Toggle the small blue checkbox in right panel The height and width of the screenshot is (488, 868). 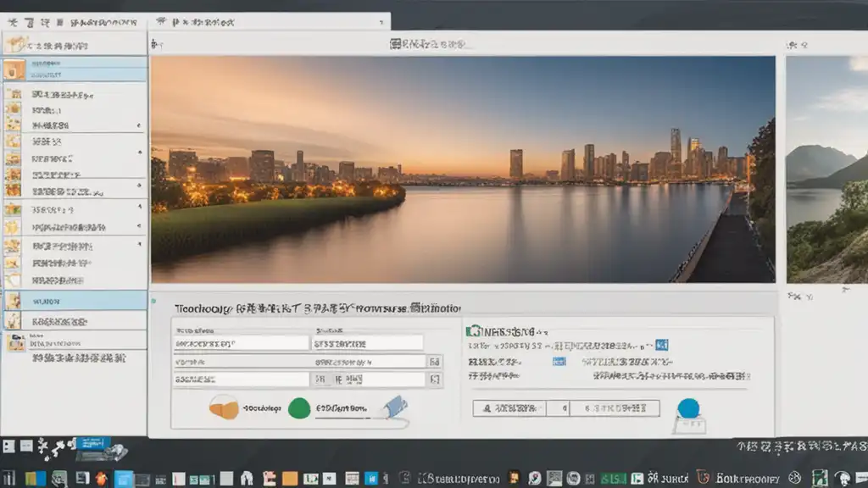[x=559, y=361]
